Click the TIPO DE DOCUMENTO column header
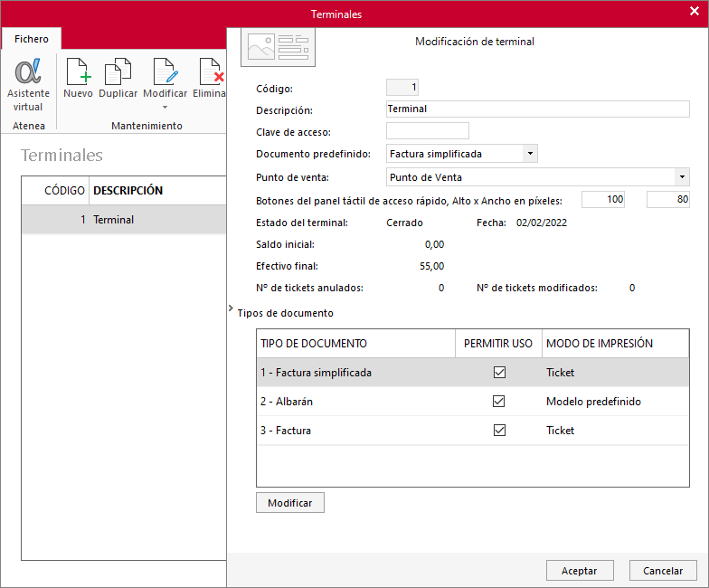The height and width of the screenshot is (588, 709). 356,344
